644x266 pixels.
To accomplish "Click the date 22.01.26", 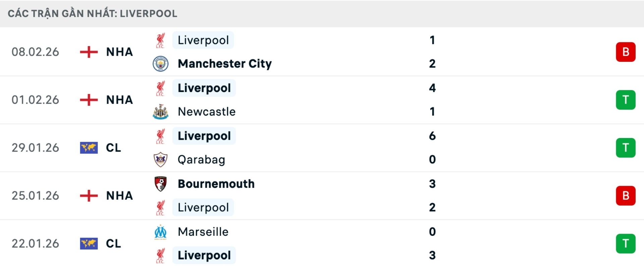I will (35, 243).
